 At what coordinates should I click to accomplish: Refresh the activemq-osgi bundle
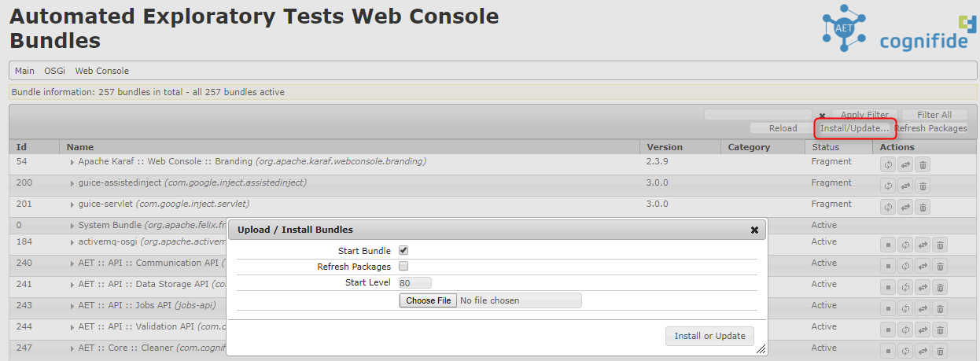pos(905,245)
